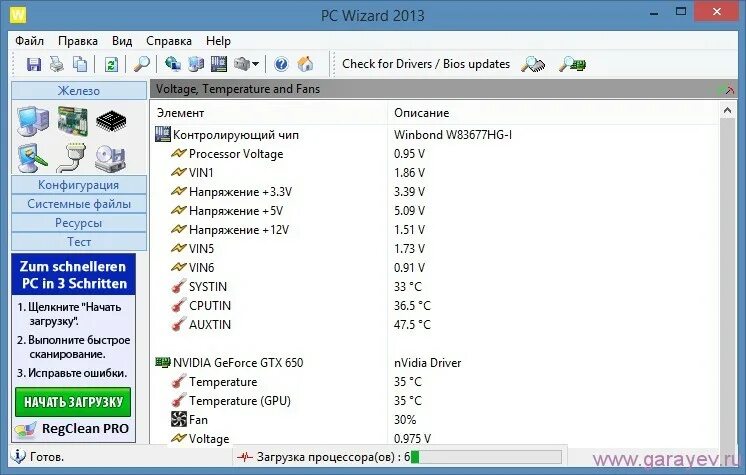Click the magnifier Search toolbar icon

(x=141, y=64)
